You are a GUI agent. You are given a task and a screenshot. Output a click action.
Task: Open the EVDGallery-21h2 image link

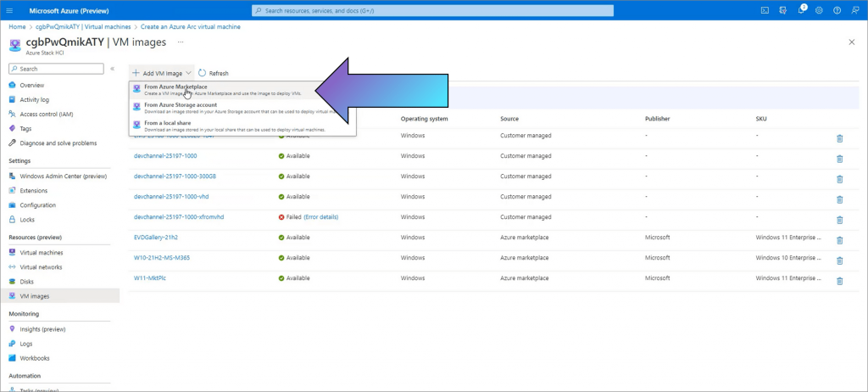click(x=156, y=238)
